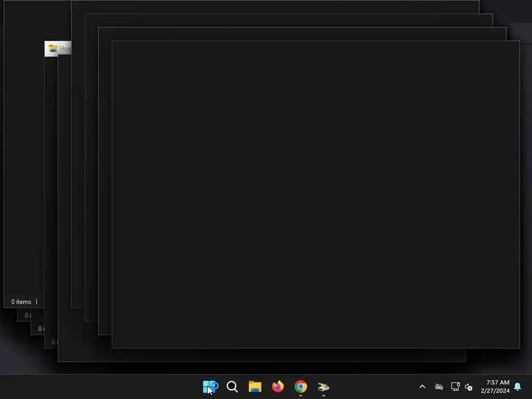Select the Home tab of the background Explorer window
This screenshot has width=532, height=399.
click(x=58, y=48)
